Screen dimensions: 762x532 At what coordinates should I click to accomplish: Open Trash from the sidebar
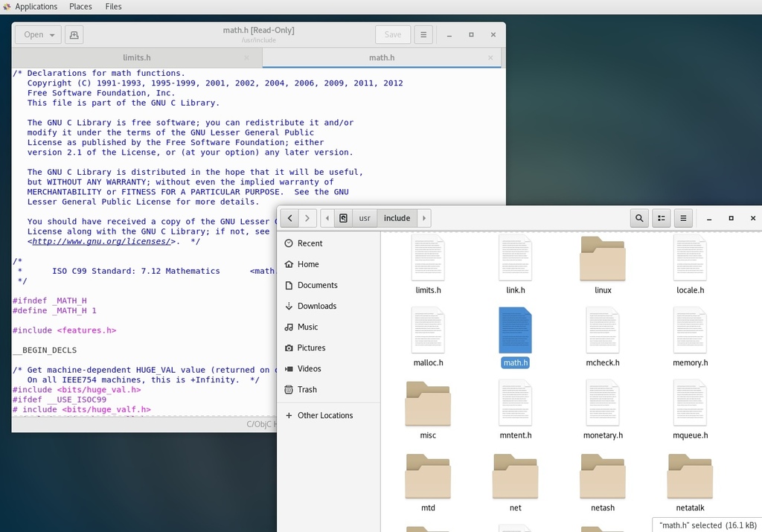307,389
